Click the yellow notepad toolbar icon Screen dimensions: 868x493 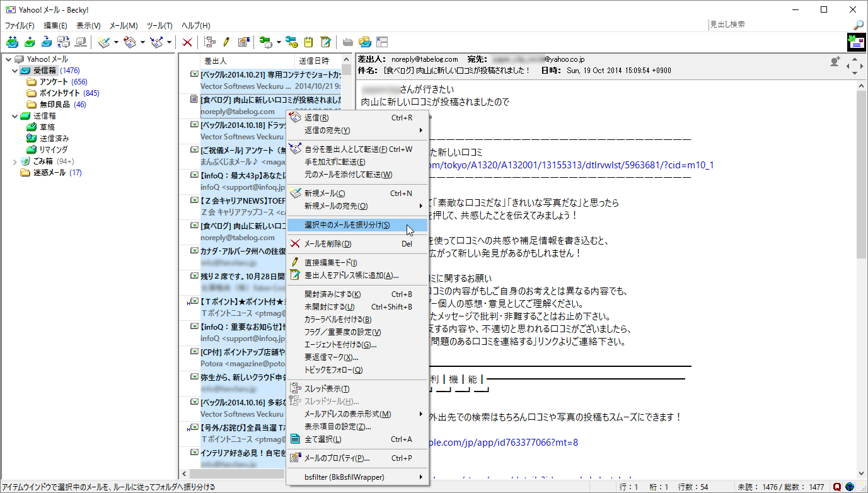coord(308,42)
